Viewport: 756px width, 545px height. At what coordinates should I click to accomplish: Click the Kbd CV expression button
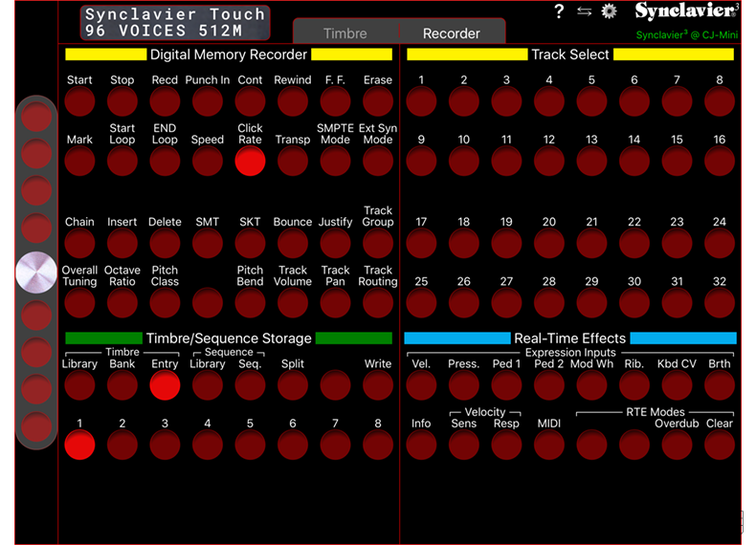(677, 384)
